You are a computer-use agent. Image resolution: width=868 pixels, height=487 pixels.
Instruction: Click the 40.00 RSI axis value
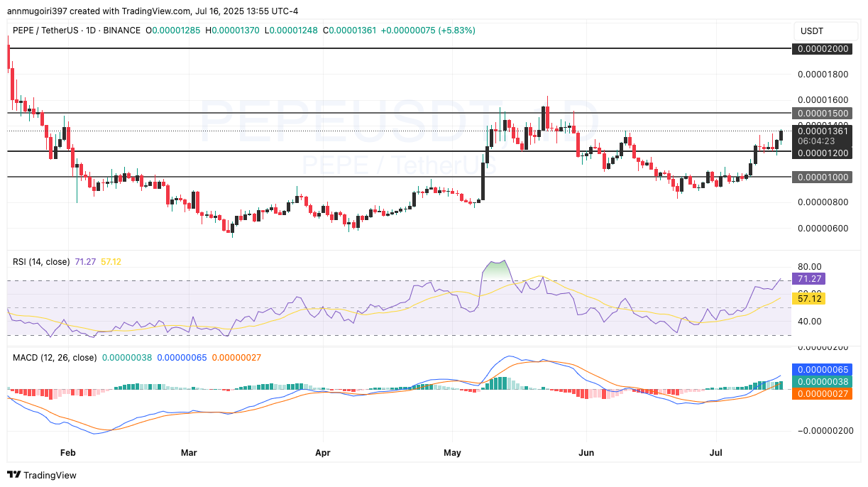coord(810,321)
